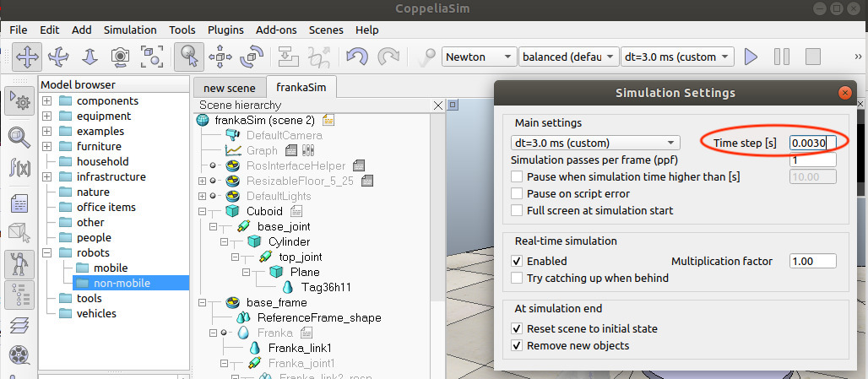The image size is (868, 379).
Task: Open the dt=3.0 ms dropdown in settings
Action: (x=594, y=143)
